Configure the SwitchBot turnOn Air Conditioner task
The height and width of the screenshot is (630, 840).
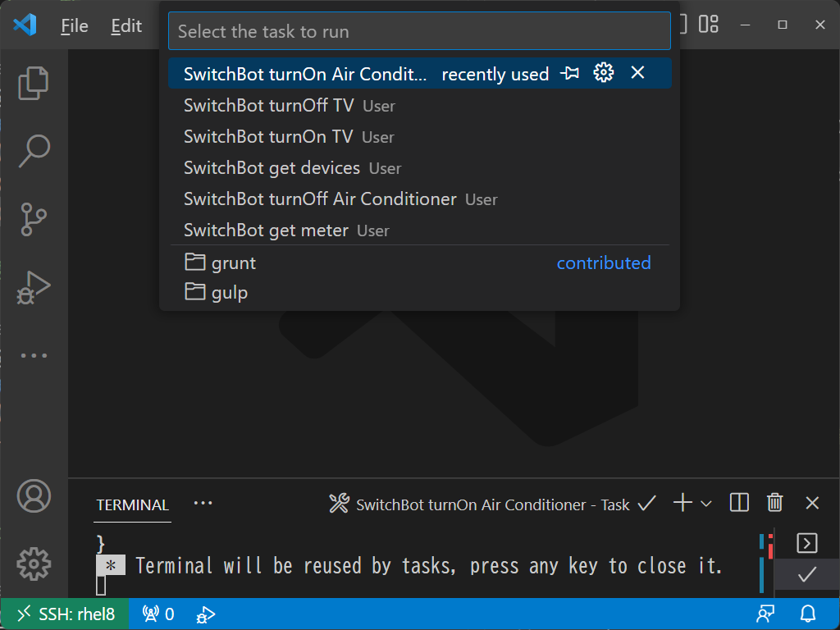click(603, 73)
